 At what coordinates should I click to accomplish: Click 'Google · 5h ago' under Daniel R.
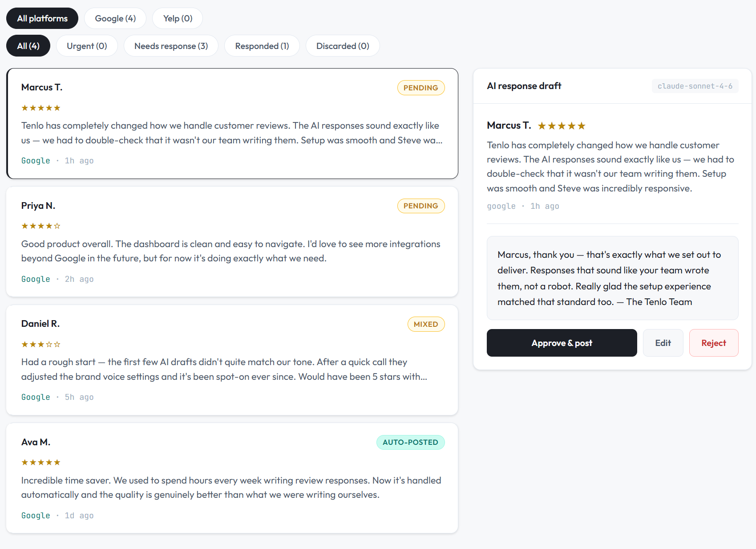coord(57,397)
